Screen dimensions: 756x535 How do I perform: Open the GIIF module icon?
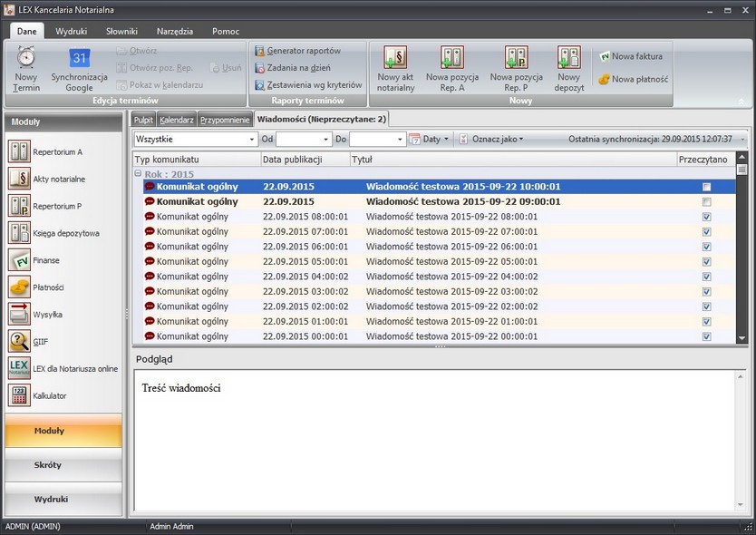20,341
